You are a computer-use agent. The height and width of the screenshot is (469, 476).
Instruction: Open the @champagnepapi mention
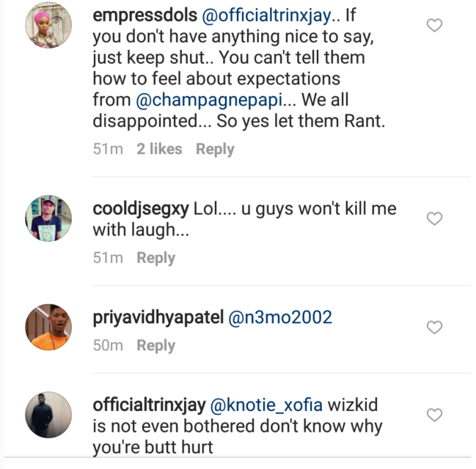click(x=209, y=99)
